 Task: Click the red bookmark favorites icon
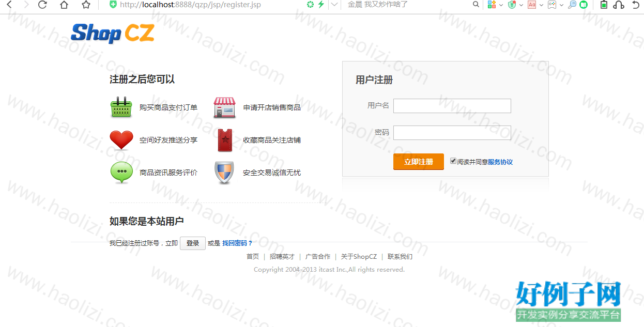(225, 140)
